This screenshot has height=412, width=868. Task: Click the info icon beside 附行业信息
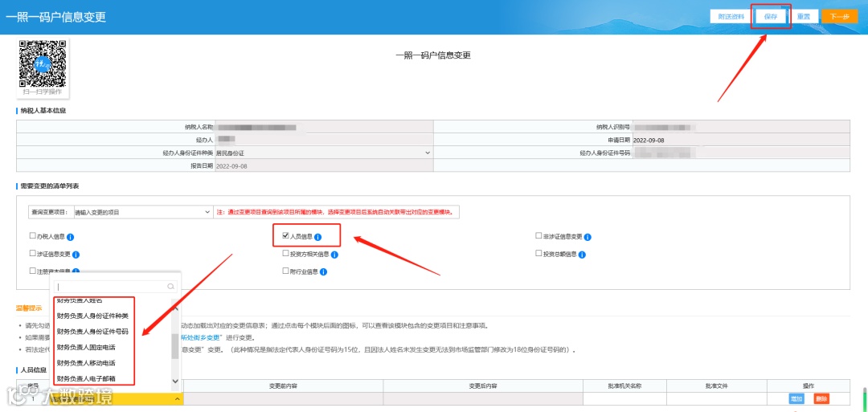click(323, 271)
